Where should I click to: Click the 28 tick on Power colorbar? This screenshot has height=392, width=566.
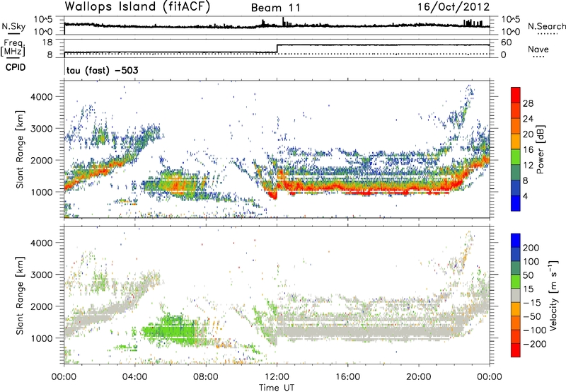528,103
